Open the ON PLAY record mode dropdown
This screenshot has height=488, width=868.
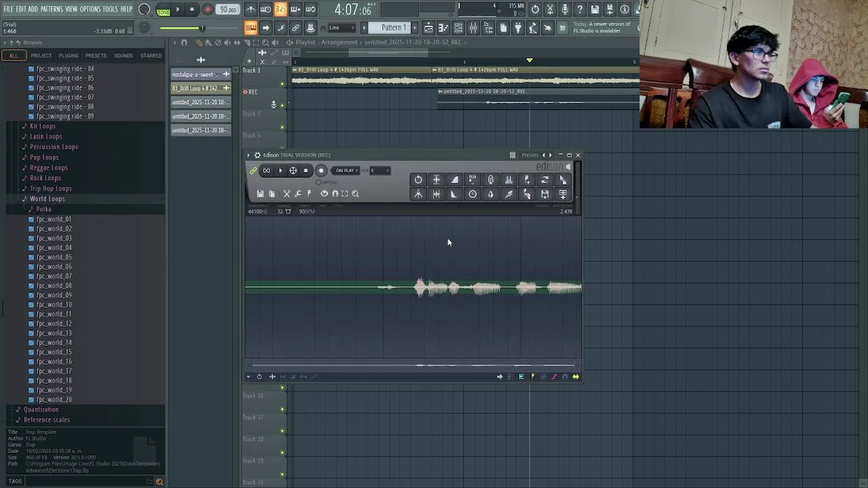coord(345,171)
